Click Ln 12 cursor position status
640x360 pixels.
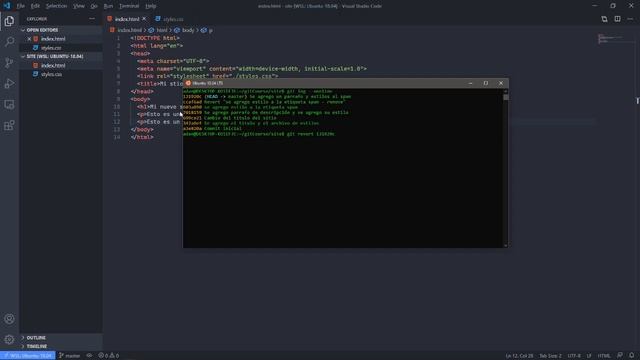click(x=519, y=356)
